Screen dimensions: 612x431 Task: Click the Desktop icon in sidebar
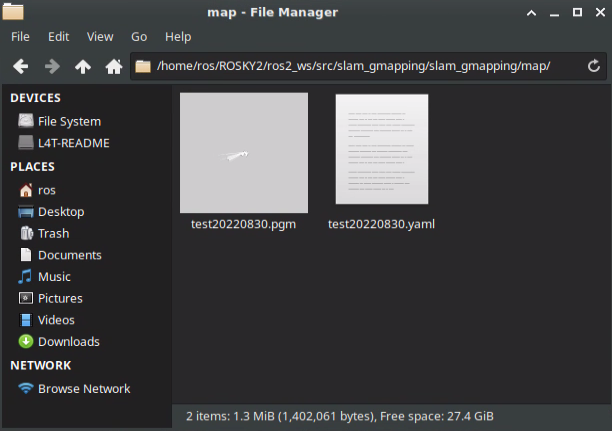click(26, 212)
